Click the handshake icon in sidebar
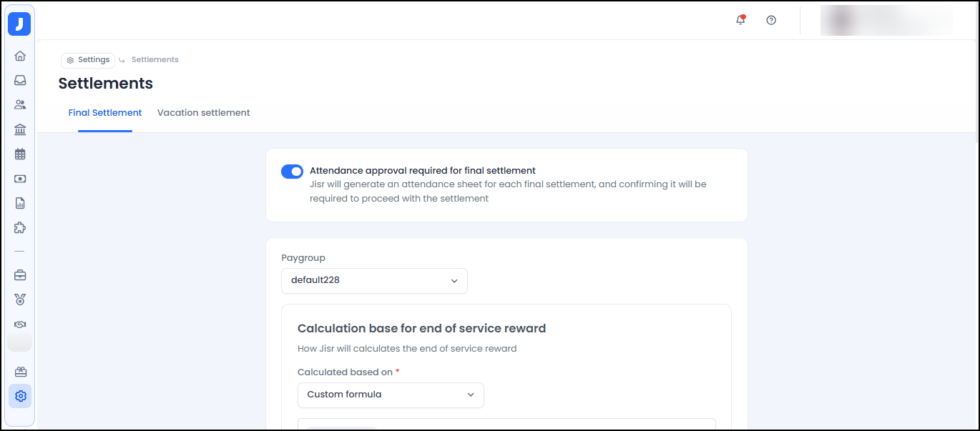 click(20, 325)
